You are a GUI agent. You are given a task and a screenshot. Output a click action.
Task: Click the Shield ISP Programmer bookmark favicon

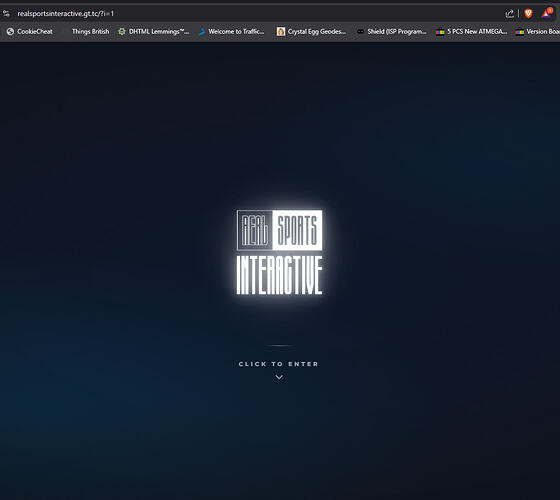tap(361, 31)
